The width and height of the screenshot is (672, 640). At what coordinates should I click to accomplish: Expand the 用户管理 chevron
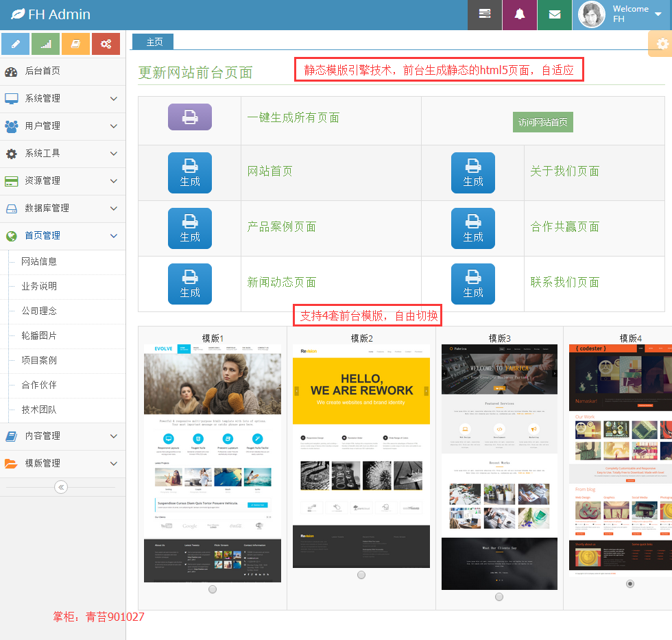114,126
